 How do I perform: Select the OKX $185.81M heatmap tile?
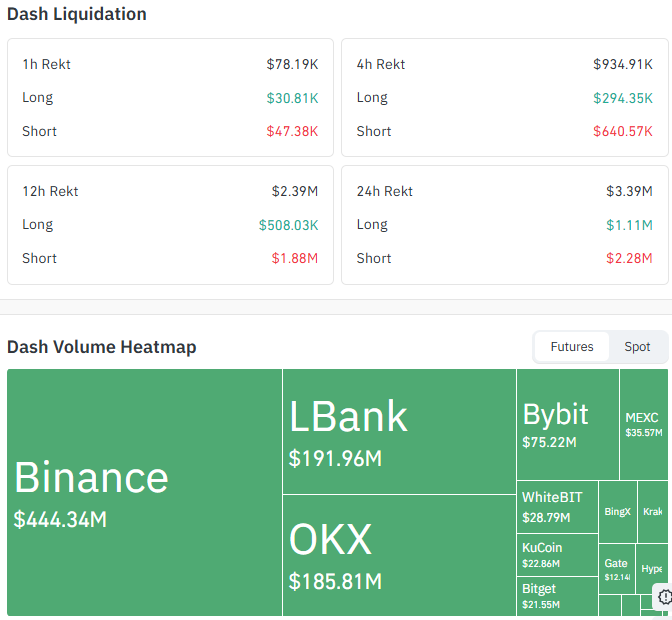tap(399, 555)
